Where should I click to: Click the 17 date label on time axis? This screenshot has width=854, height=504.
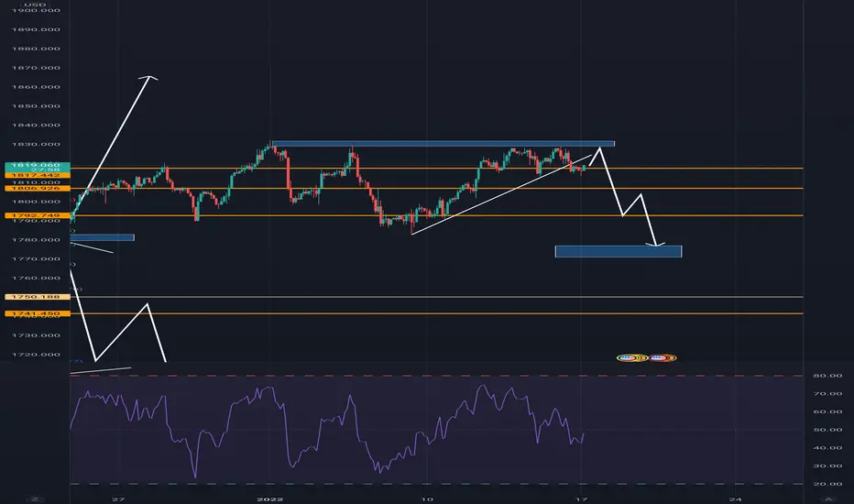(x=582, y=499)
